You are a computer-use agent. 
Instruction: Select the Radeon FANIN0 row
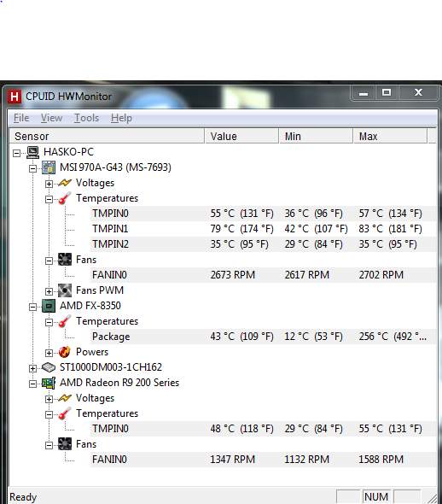pos(263,460)
